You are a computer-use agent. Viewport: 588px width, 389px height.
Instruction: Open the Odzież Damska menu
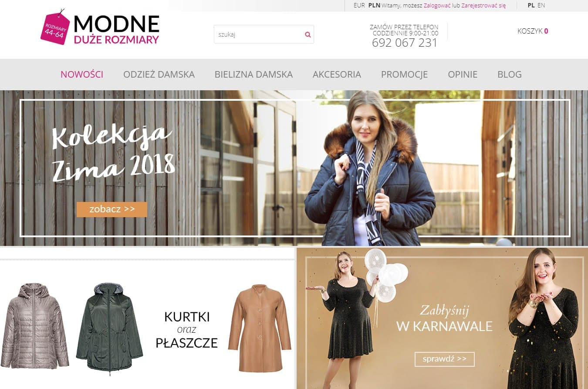159,75
